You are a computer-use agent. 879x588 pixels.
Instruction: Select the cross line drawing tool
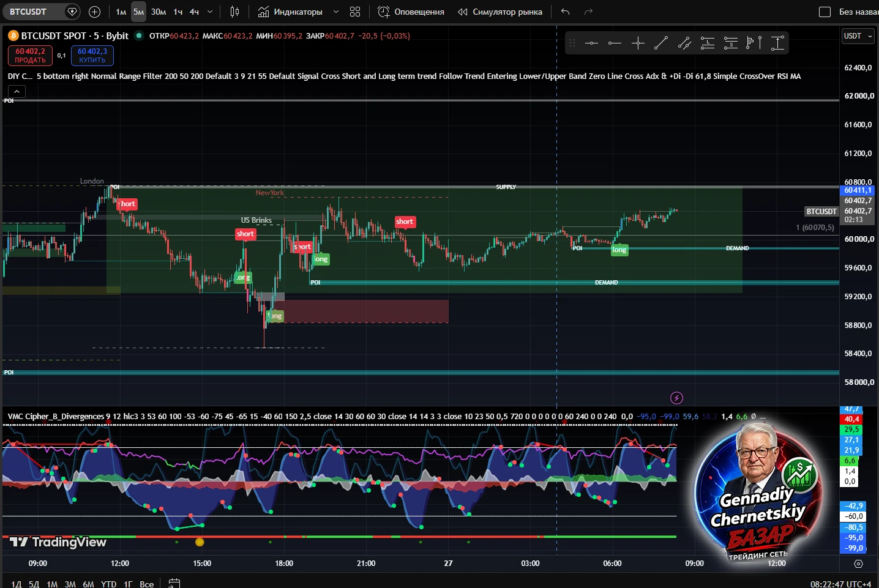(638, 43)
